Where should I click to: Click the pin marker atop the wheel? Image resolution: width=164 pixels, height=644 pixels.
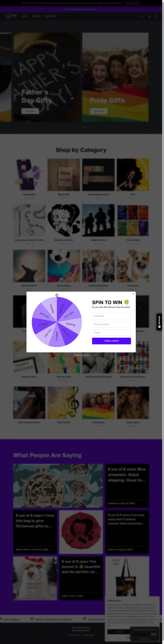point(57,296)
